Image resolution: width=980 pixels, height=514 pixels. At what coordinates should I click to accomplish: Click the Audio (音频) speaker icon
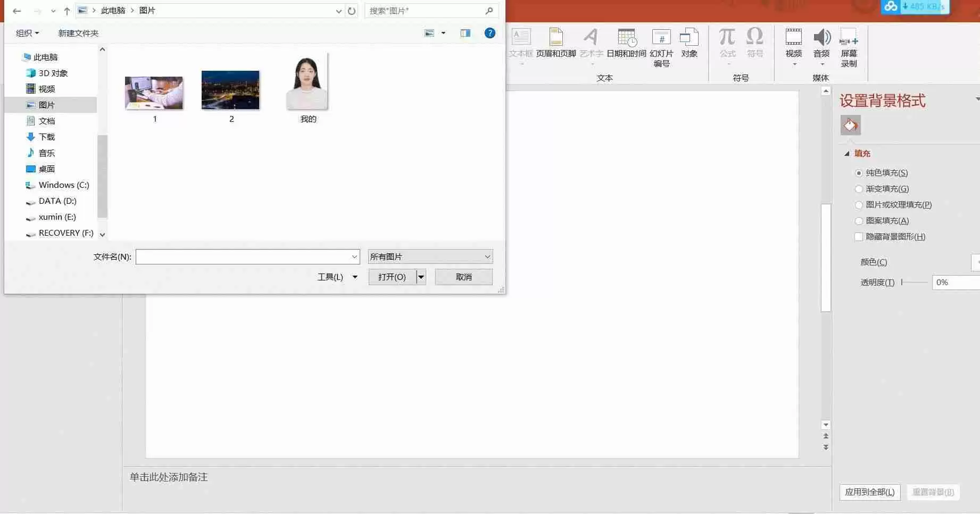(x=821, y=38)
